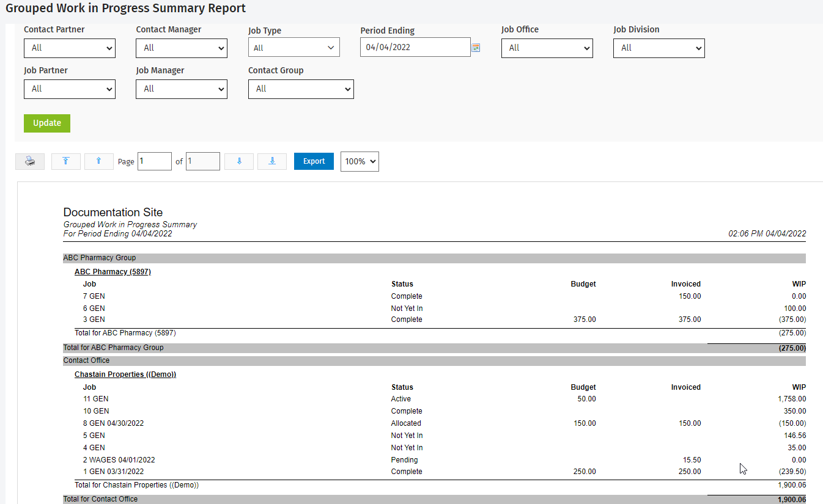This screenshot has height=504, width=823.
Task: Go to previous page using up arrow
Action: click(98, 161)
